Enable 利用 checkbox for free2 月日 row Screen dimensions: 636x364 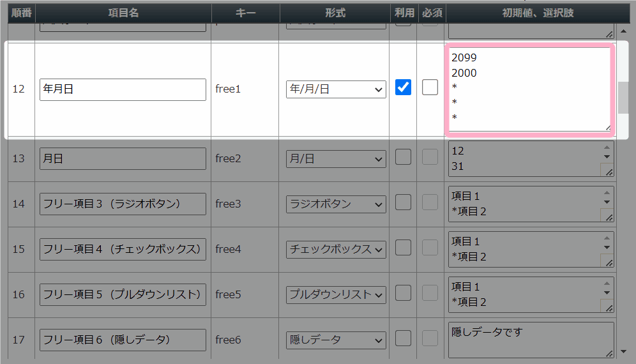[x=403, y=157]
